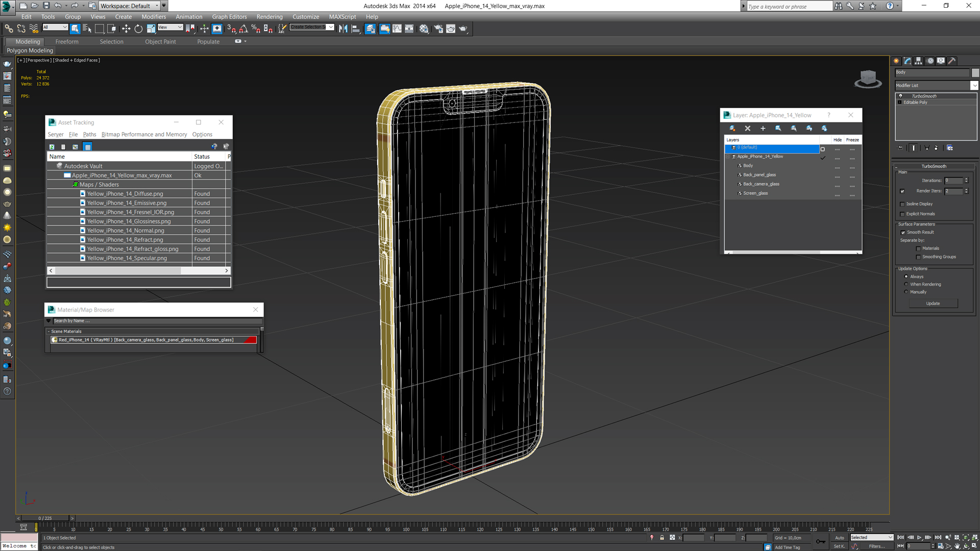Open the Render Setup icon
The width and height of the screenshot is (980, 551).
point(438,29)
